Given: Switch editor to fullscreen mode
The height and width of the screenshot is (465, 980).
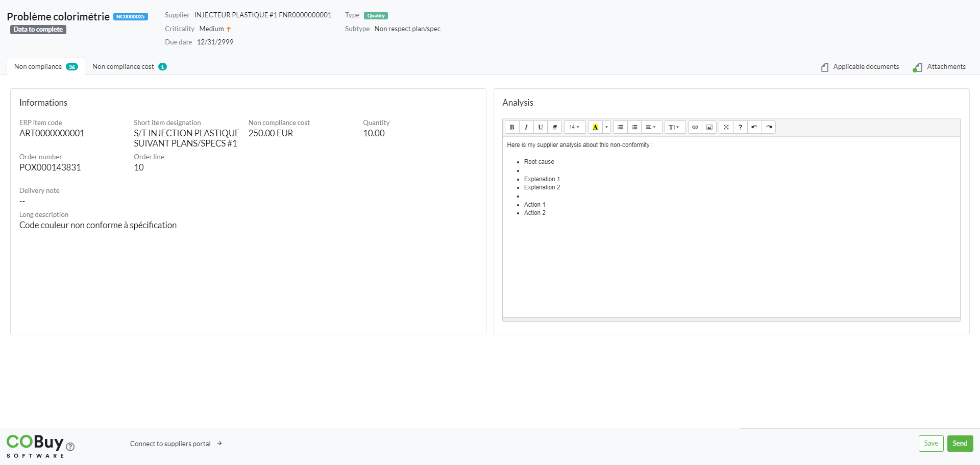Looking at the screenshot, I should (x=726, y=127).
